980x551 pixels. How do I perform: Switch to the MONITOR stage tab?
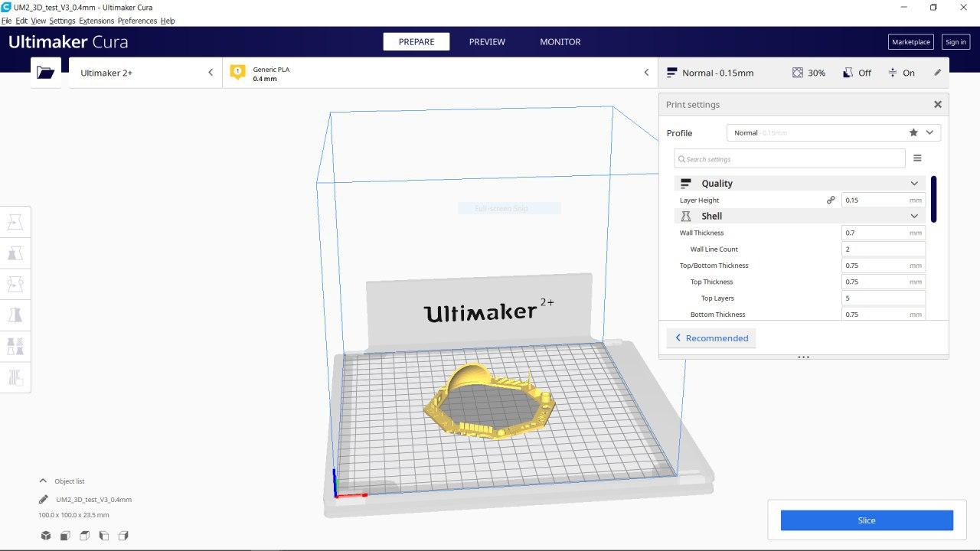560,42
